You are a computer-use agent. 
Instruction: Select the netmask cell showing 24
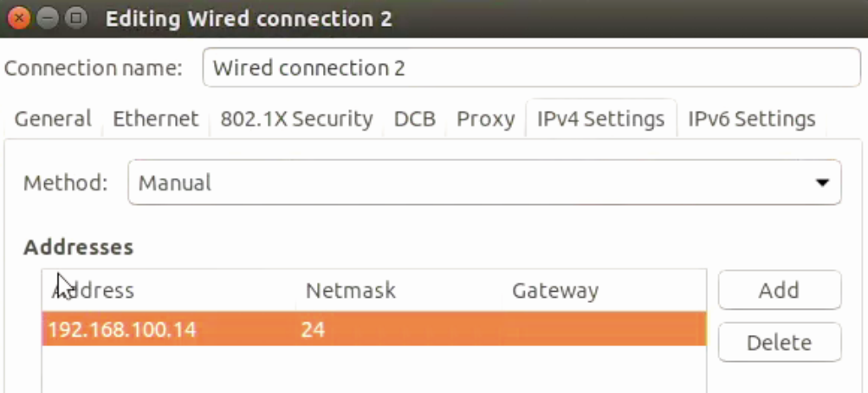pos(398,329)
